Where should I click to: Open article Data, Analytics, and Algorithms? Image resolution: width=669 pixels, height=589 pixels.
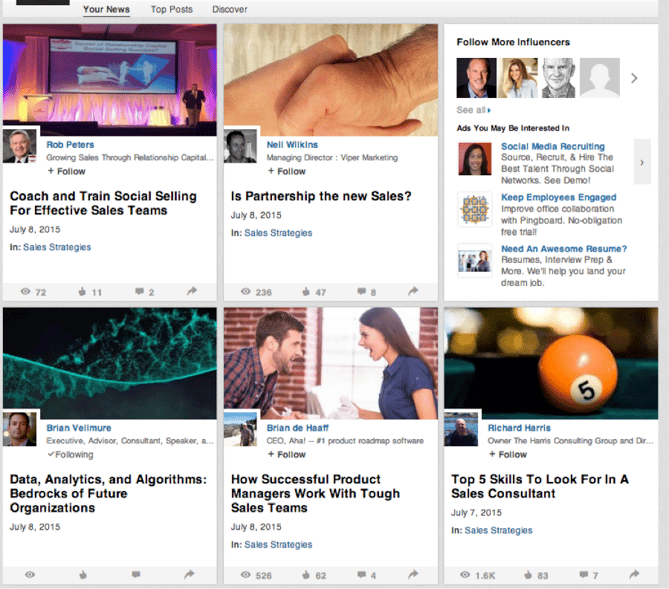click(108, 493)
